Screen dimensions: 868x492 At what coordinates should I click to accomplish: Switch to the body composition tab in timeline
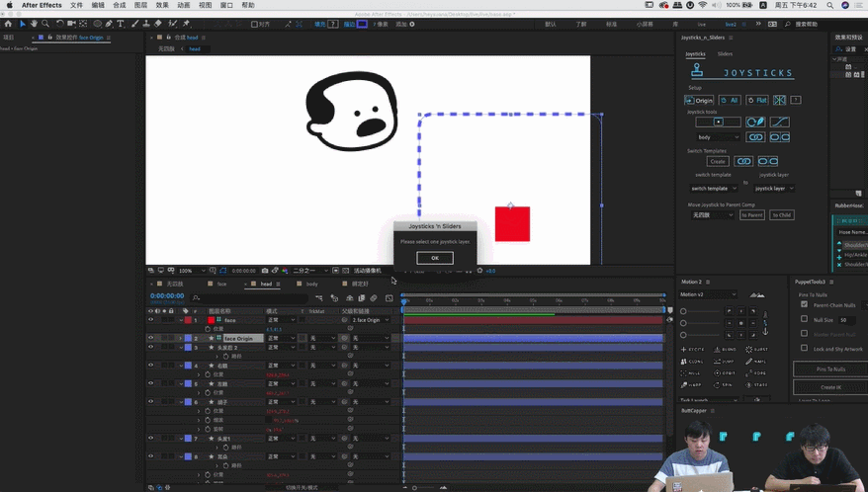tap(311, 284)
